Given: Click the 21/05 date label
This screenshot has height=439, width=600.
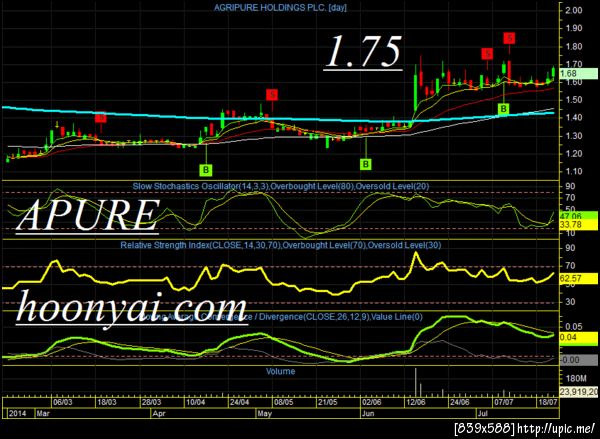Looking at the screenshot, I should pos(327,402).
